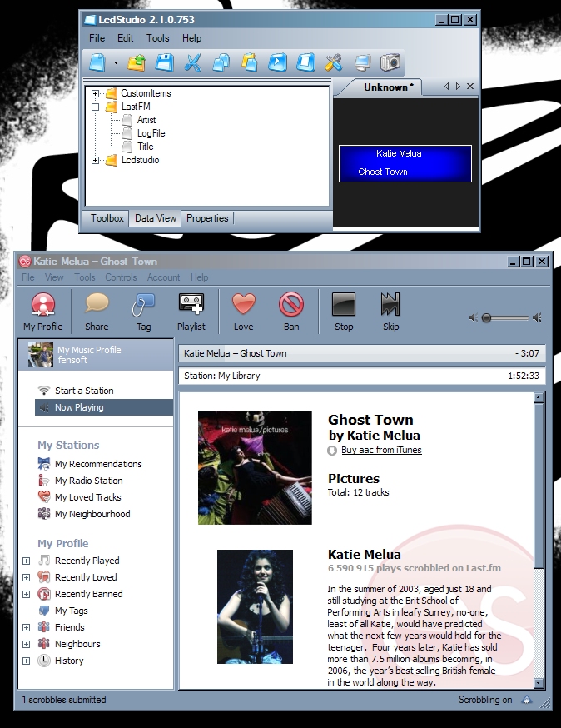Click Copy icon in LcdStudio toolbar

221,62
